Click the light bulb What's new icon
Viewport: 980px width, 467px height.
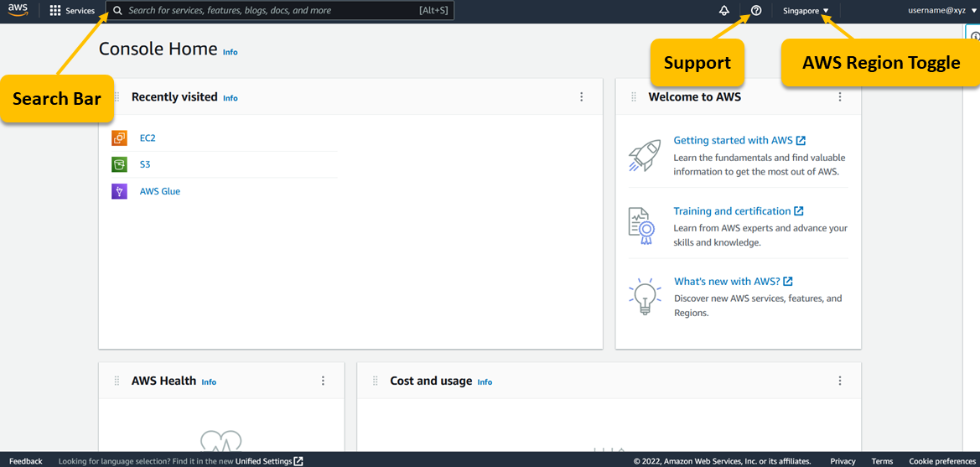pos(644,298)
